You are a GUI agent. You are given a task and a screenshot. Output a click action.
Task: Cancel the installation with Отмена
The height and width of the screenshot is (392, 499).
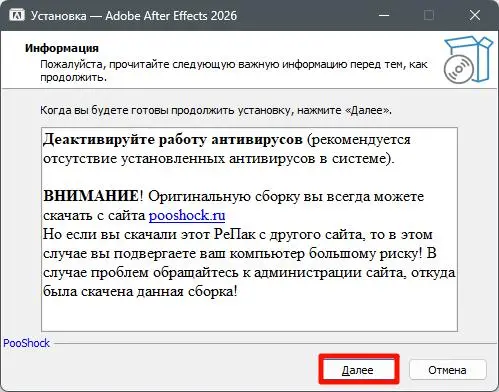(x=447, y=370)
